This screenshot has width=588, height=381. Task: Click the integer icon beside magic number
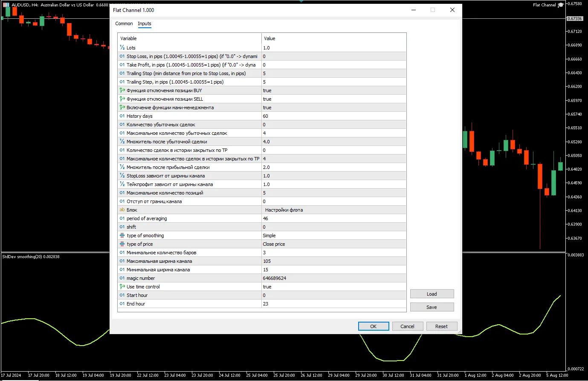(122, 278)
